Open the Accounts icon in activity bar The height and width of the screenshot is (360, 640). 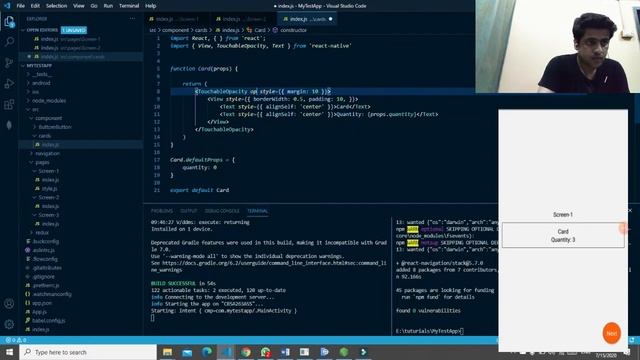9,304
